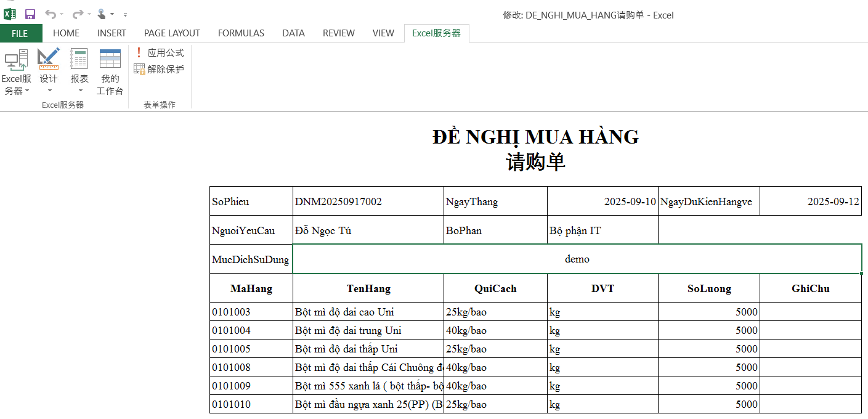Click the SoLuong column header cell
The height and width of the screenshot is (419, 868).
click(x=708, y=288)
